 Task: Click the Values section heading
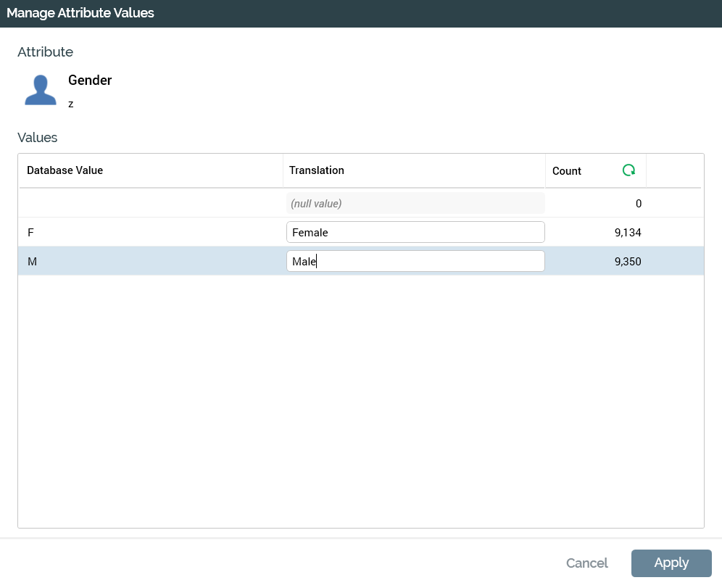click(x=38, y=137)
